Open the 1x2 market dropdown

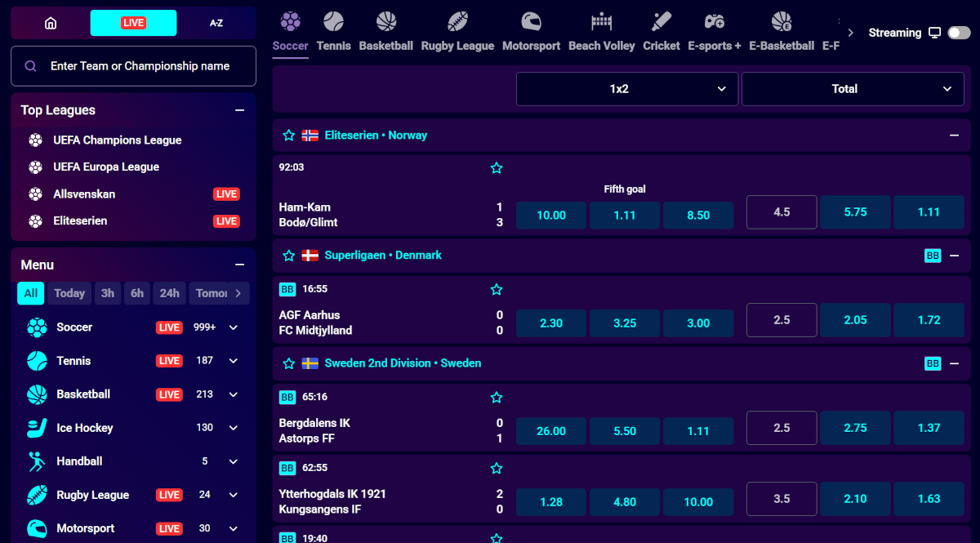[626, 88]
